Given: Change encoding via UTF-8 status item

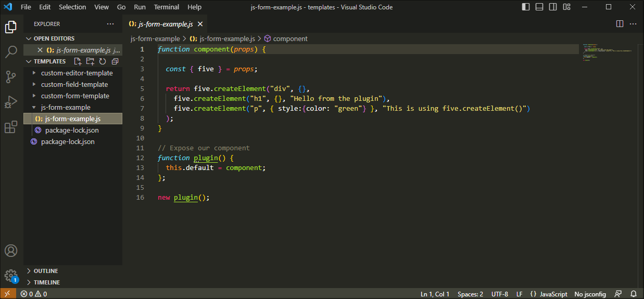Looking at the screenshot, I should (499, 294).
